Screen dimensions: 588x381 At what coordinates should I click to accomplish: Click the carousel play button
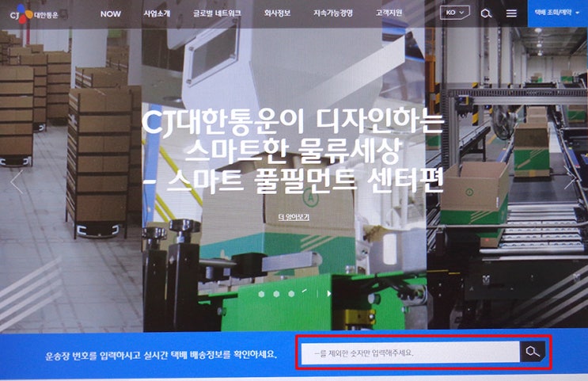coord(329,294)
